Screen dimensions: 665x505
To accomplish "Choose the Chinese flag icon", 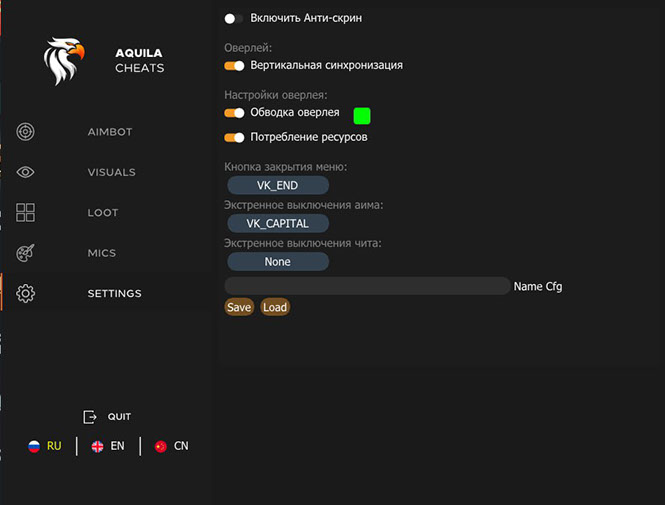I will click(160, 446).
